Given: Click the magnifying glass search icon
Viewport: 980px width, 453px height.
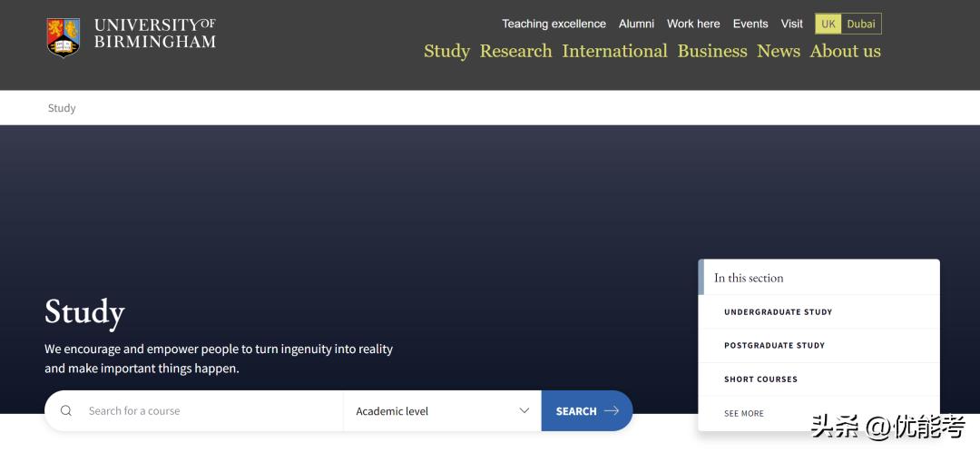Looking at the screenshot, I should click(x=66, y=411).
